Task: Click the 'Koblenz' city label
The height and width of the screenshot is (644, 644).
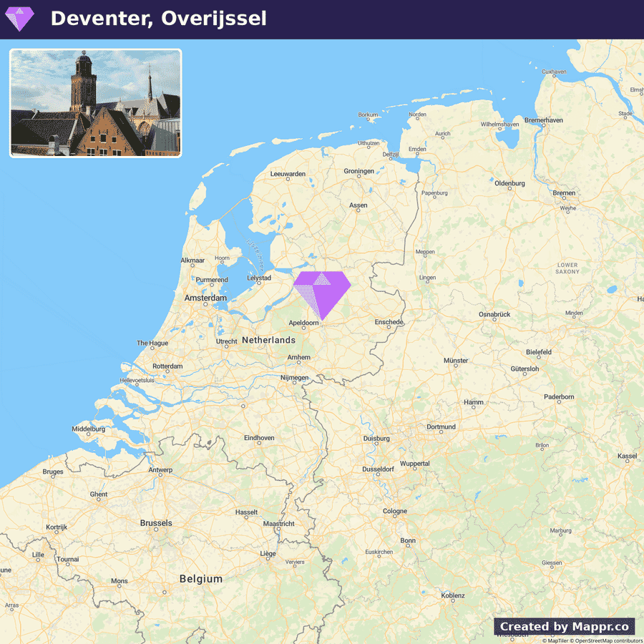Action: click(453, 595)
